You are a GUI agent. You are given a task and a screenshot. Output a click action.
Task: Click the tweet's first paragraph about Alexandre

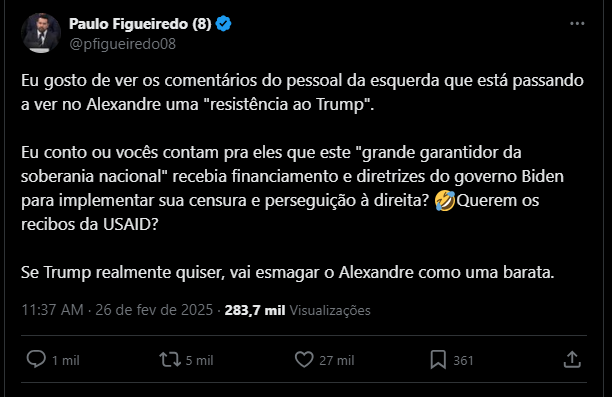tap(302, 92)
